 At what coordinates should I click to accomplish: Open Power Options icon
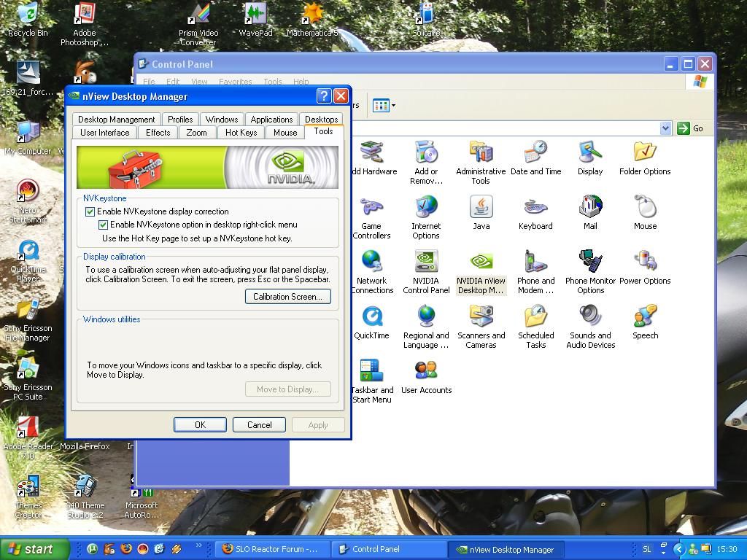(x=645, y=267)
